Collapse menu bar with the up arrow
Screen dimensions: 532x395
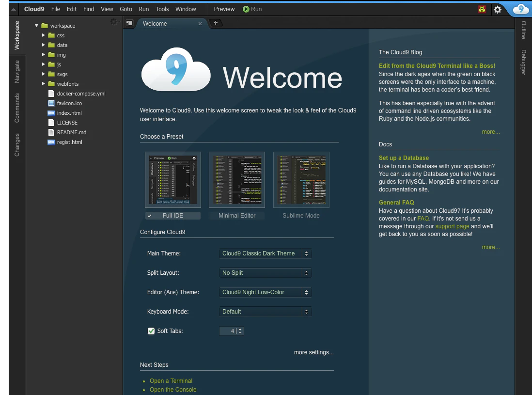click(13, 10)
